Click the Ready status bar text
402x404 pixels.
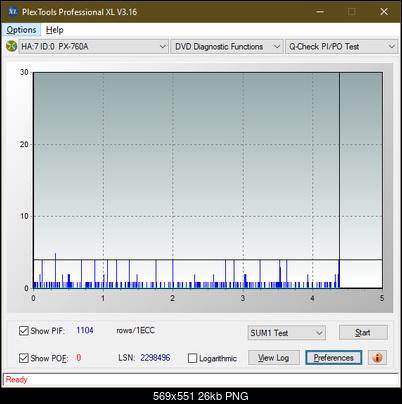pyautogui.click(x=16, y=379)
